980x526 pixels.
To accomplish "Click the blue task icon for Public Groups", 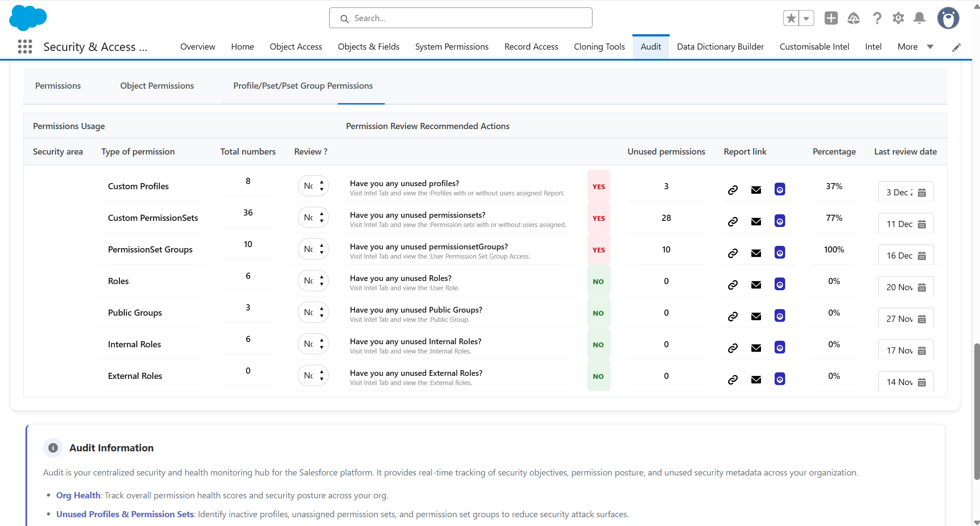I will (780, 316).
